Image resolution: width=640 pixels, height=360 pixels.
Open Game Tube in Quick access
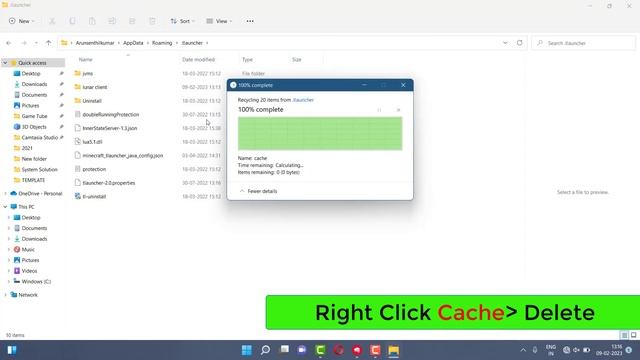pos(34,116)
